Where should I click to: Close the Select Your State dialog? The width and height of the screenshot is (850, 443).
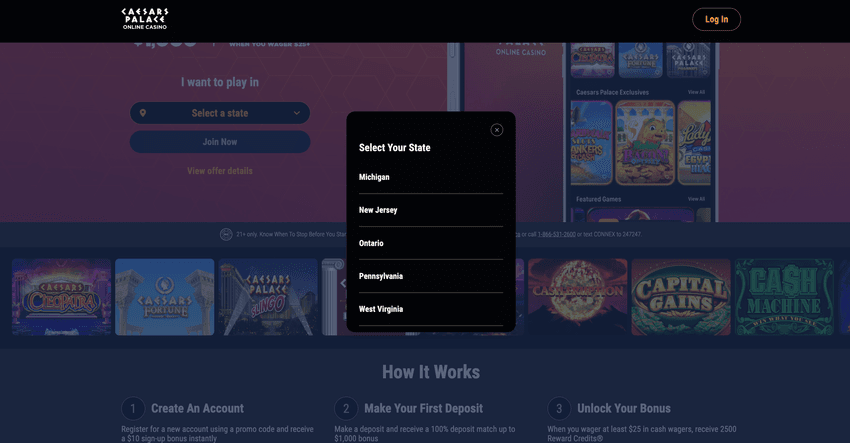[497, 130]
